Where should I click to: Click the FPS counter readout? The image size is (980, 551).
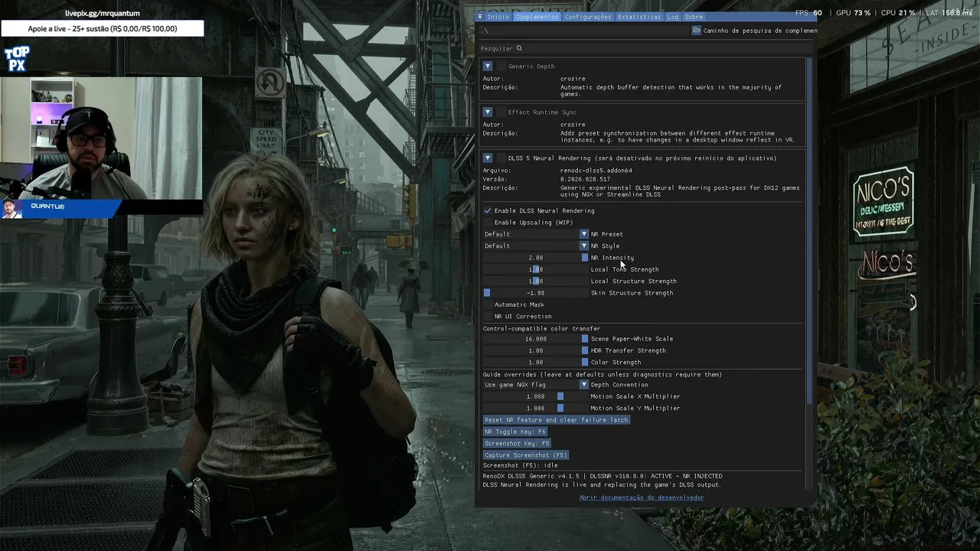pyautogui.click(x=808, y=13)
